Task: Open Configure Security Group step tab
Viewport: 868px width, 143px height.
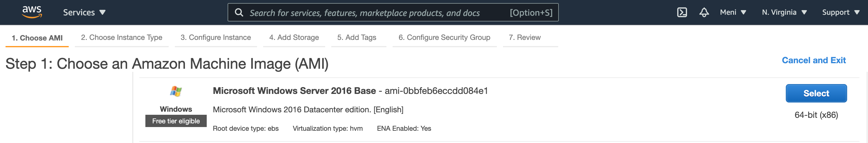Action: click(444, 37)
